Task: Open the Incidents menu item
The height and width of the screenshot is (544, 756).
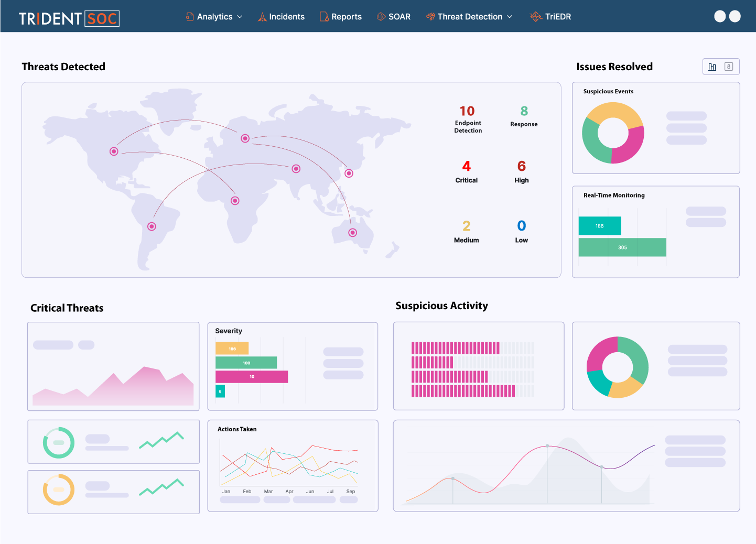Action: click(286, 17)
